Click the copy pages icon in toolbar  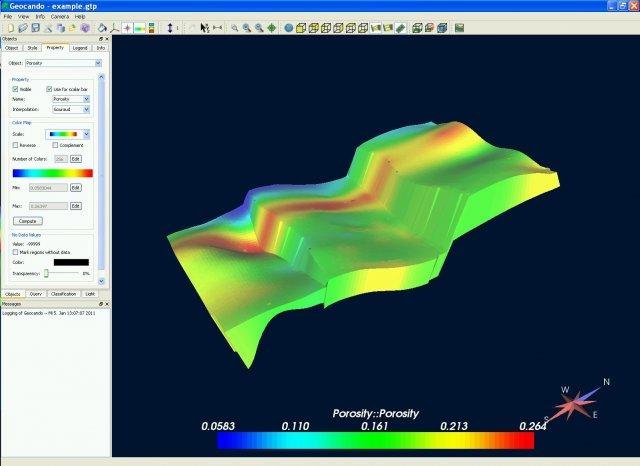pyautogui.click(x=60, y=28)
